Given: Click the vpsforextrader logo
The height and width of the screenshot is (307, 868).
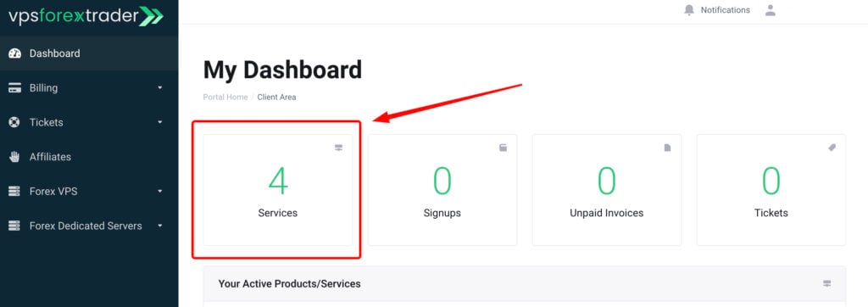Looking at the screenshot, I should (86, 15).
